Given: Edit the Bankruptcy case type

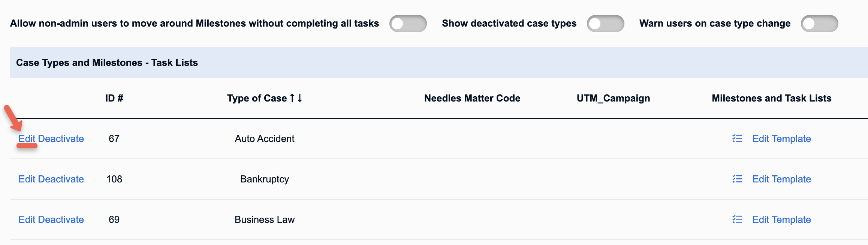Looking at the screenshot, I should [27, 179].
